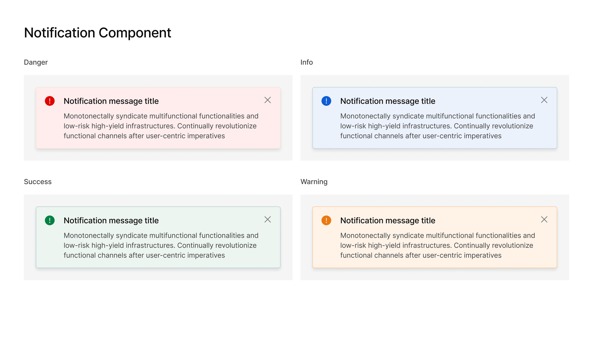Click the Danger notification message title
Viewport: 593px width, 364px height.
click(111, 101)
